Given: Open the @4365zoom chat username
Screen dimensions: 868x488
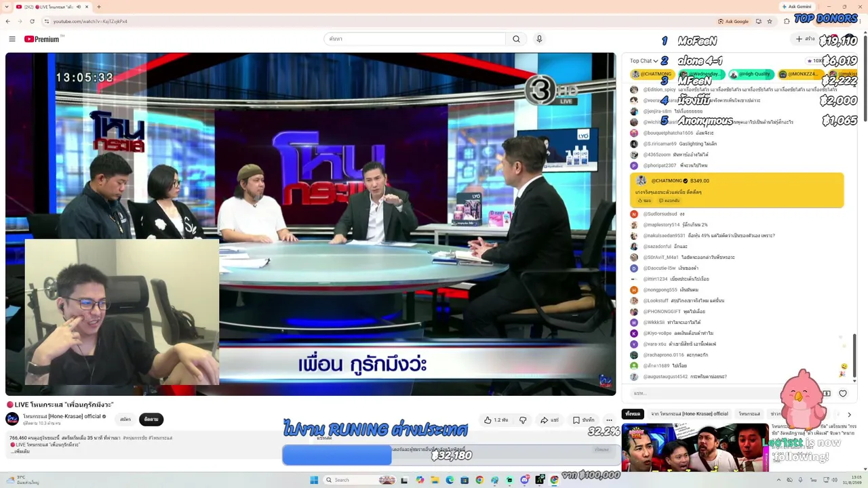Looking at the screenshot, I should coord(656,155).
